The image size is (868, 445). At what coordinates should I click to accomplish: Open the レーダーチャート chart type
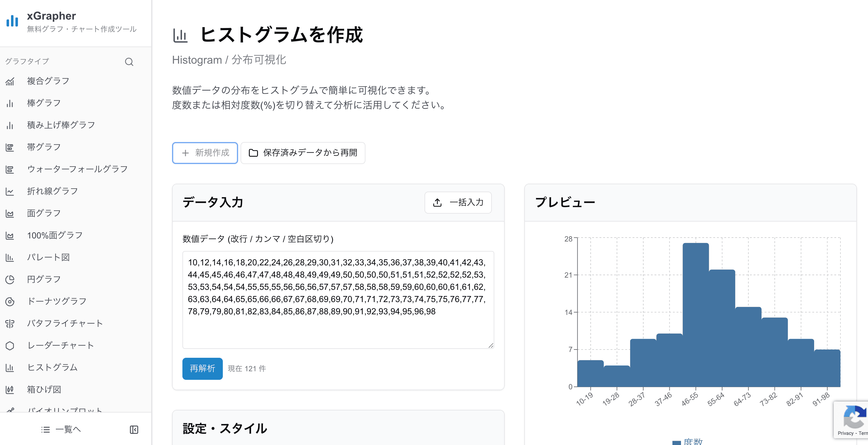pos(61,345)
